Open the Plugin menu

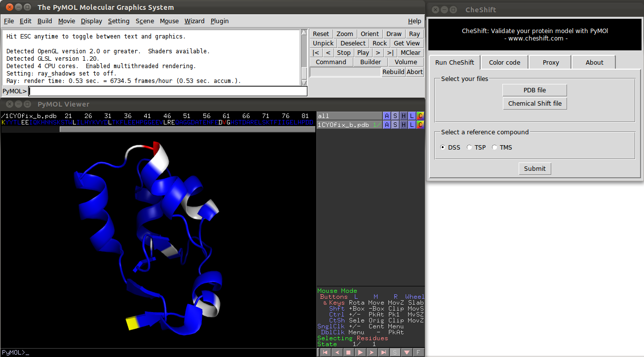coord(220,21)
